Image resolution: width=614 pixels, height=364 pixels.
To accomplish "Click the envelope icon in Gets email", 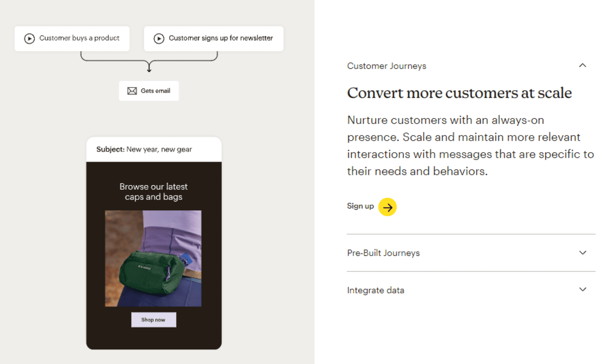I will click(132, 91).
